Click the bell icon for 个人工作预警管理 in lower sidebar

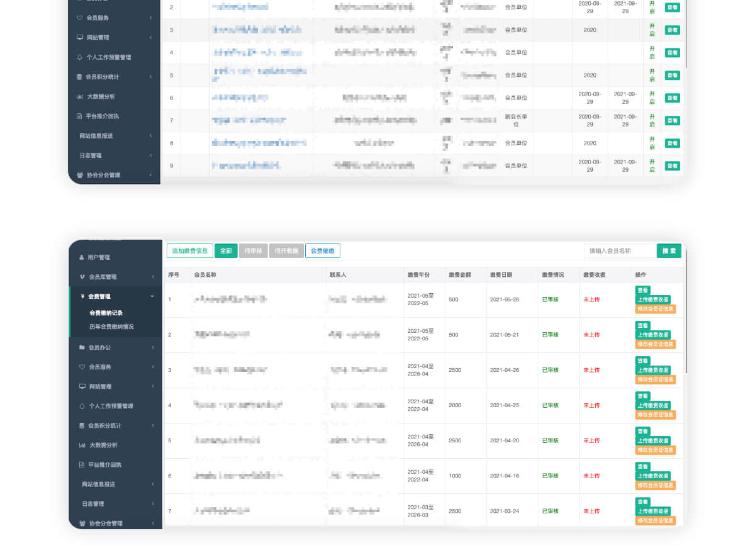[x=82, y=406]
